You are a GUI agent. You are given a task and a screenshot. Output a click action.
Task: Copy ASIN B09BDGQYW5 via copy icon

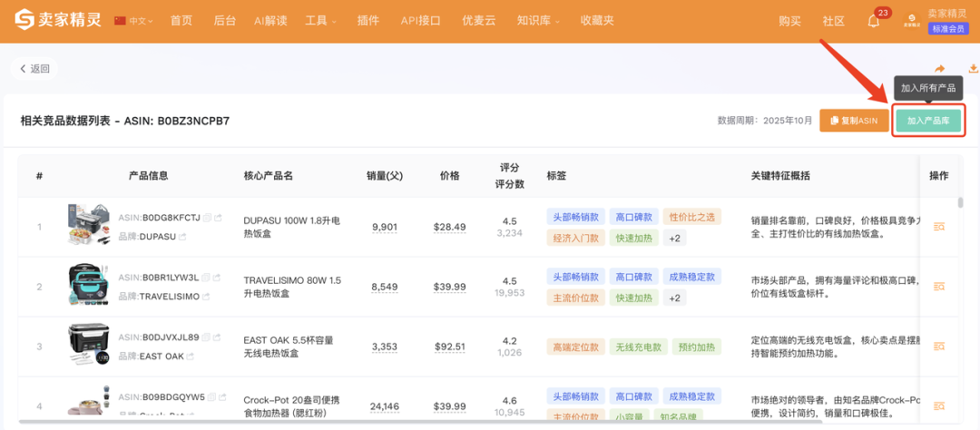[x=211, y=396]
